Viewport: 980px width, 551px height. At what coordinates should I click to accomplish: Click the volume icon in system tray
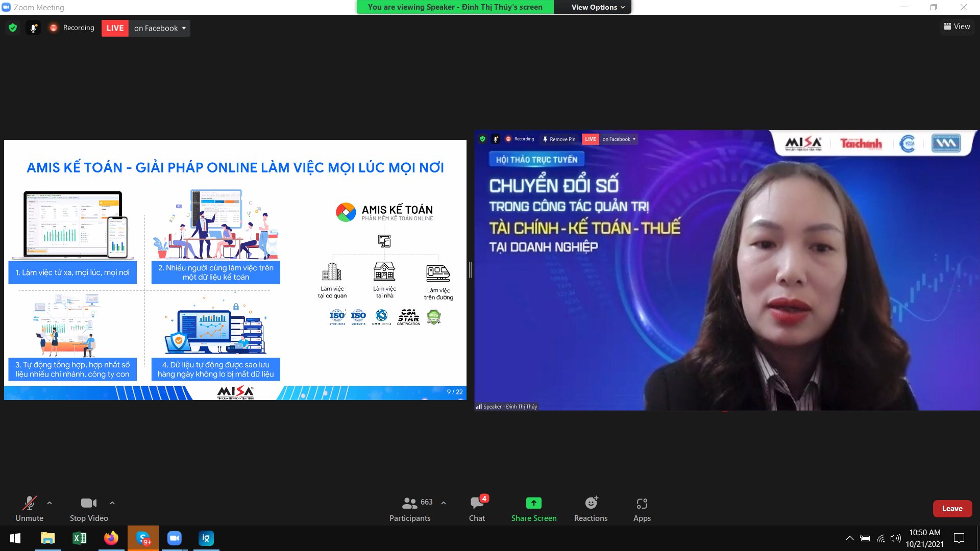(895, 538)
